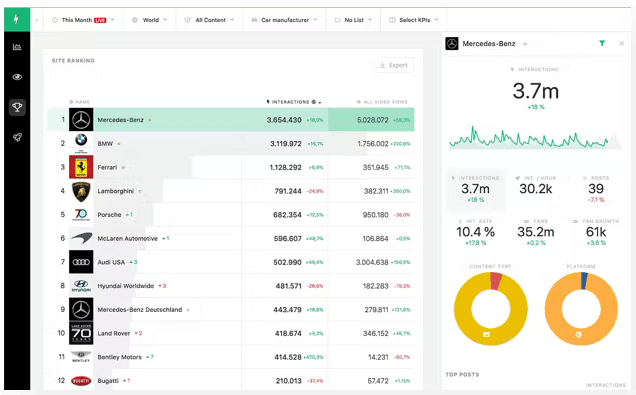Click the Ferrari logo in ranking
The width and height of the screenshot is (636, 395).
coord(81,167)
